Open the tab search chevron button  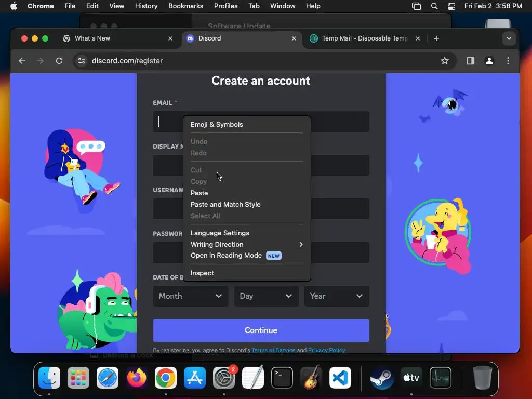tap(509, 38)
